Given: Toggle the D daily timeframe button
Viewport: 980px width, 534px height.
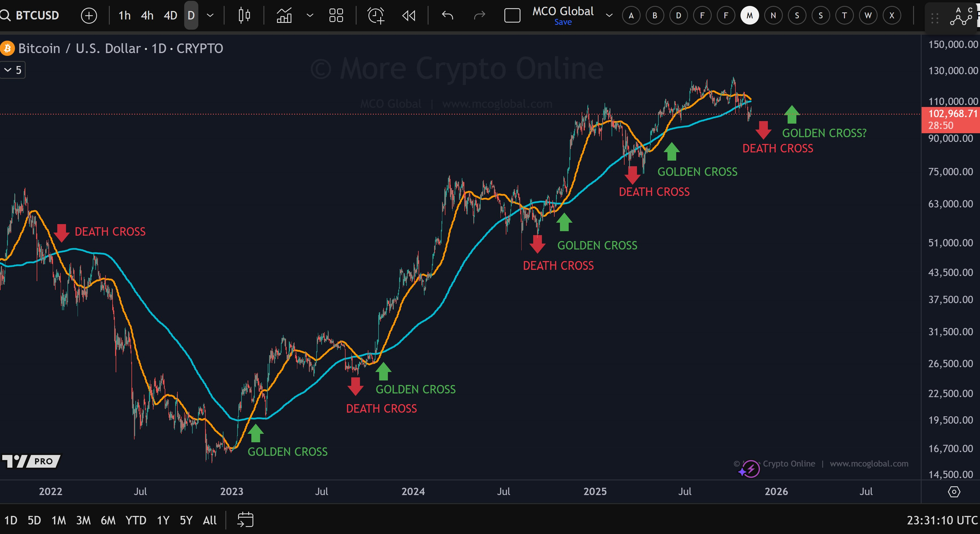Looking at the screenshot, I should click(191, 15).
